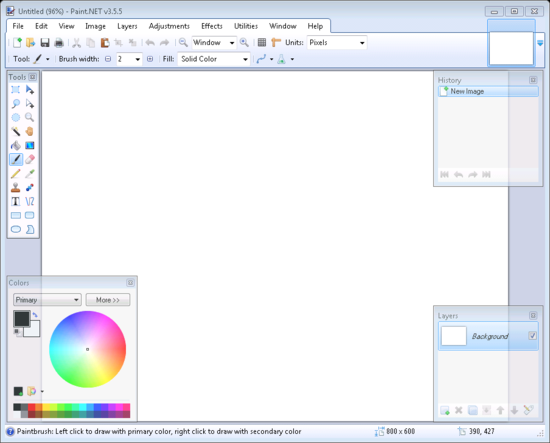This screenshot has width=550, height=443.
Task: Open the Effects menu
Action: (x=212, y=26)
